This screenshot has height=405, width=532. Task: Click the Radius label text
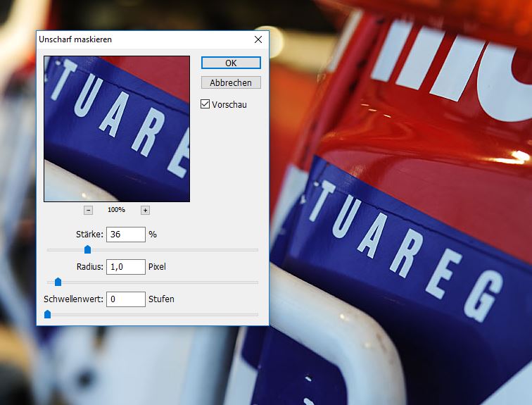pos(90,267)
